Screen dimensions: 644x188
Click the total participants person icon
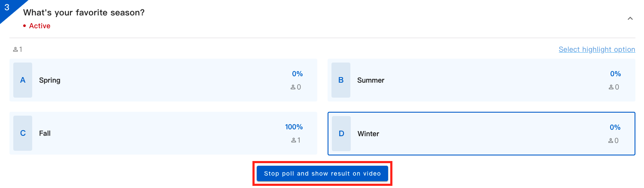click(15, 50)
